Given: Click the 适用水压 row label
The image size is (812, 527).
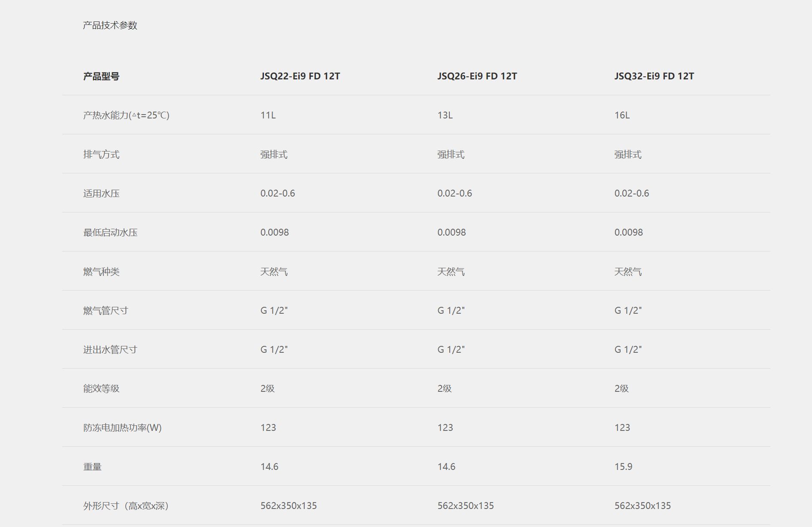Looking at the screenshot, I should pyautogui.click(x=101, y=194).
